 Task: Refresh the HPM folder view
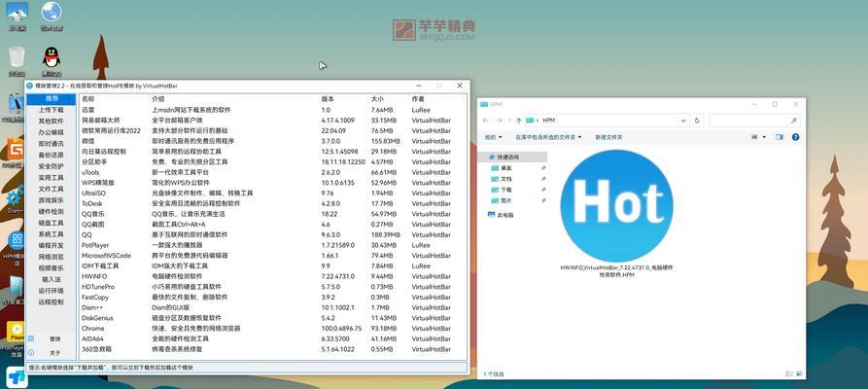click(x=697, y=121)
